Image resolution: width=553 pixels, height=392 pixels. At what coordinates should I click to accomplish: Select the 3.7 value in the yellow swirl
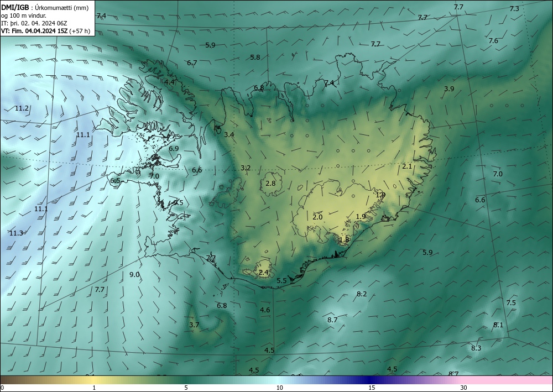[x=194, y=325]
